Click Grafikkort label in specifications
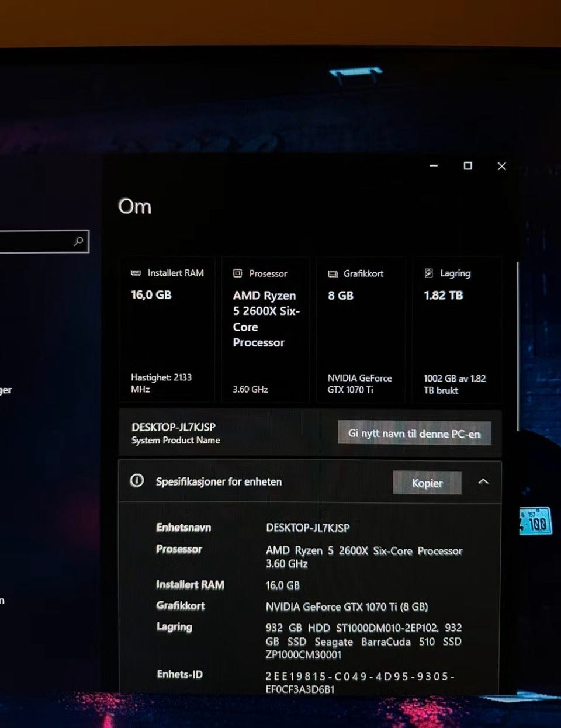Image resolution: width=561 pixels, height=728 pixels. pyautogui.click(x=181, y=606)
